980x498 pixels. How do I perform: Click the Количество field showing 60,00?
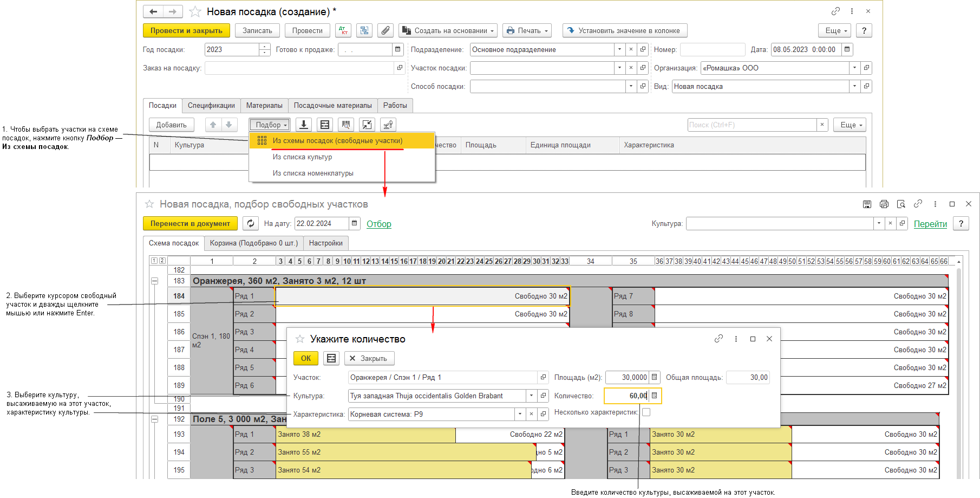[626, 396]
